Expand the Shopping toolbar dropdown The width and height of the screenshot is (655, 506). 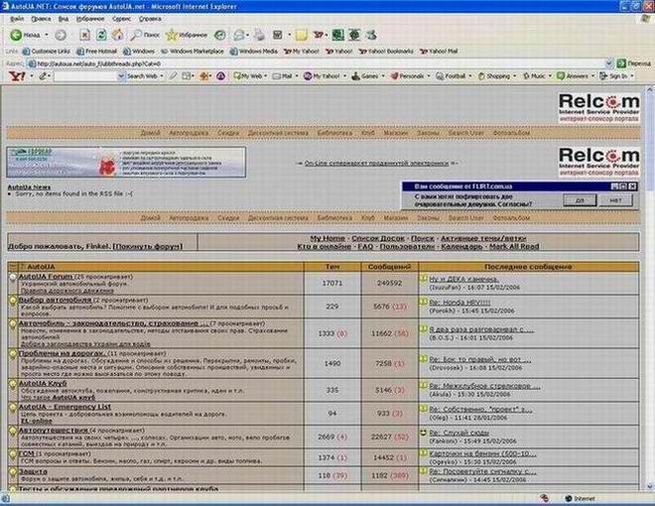coord(495,75)
